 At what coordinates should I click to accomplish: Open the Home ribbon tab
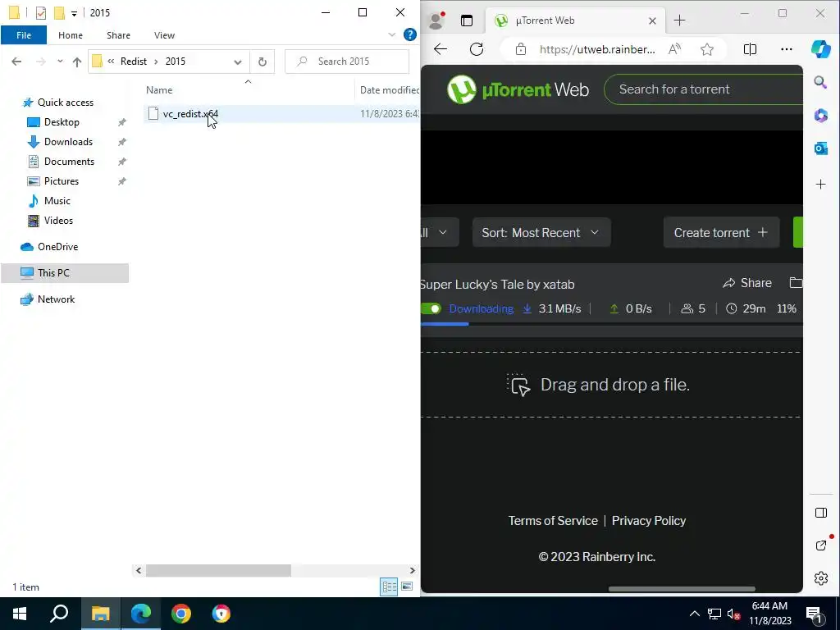click(x=71, y=35)
